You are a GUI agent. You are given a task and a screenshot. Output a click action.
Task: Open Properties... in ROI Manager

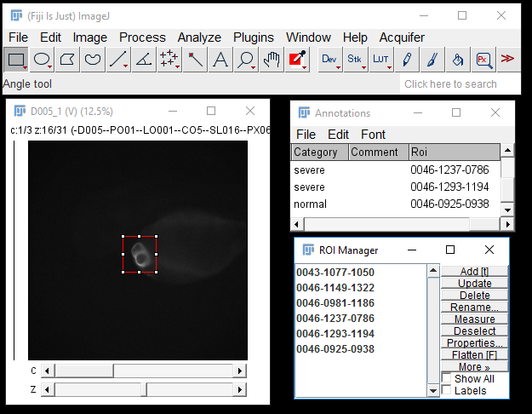[x=474, y=342]
